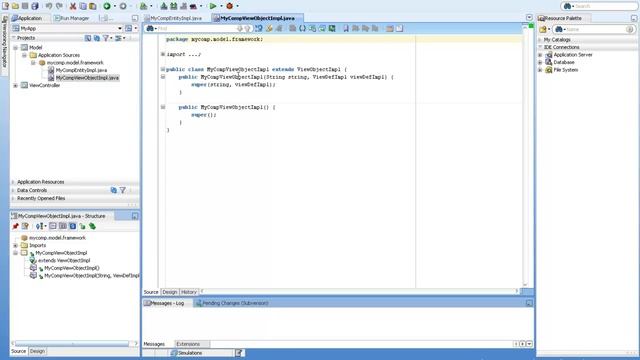Click the Paste clipboard icon
The image size is (640, 360).
93,6
